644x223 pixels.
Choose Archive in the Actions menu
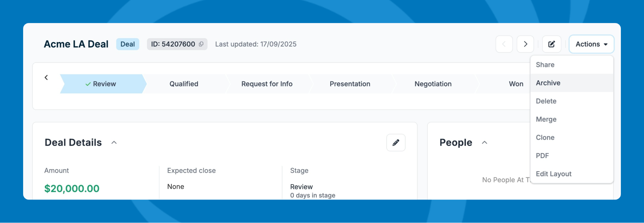coord(548,83)
